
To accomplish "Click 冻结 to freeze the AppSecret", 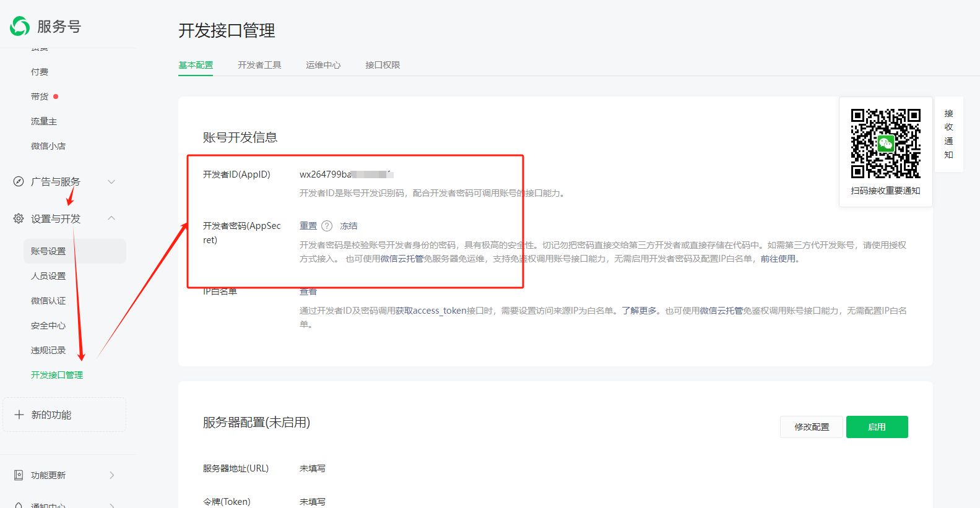I will 349,226.
